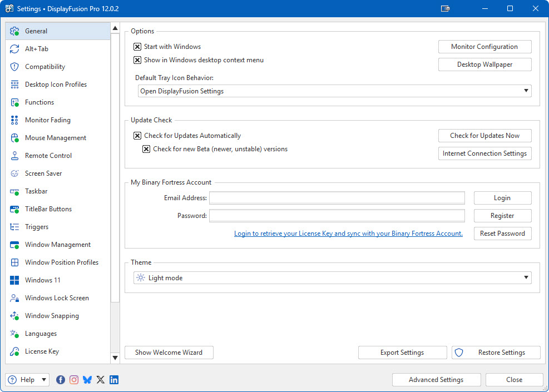Switch to the Window Snapping section
This screenshot has width=549, height=392.
click(x=52, y=316)
